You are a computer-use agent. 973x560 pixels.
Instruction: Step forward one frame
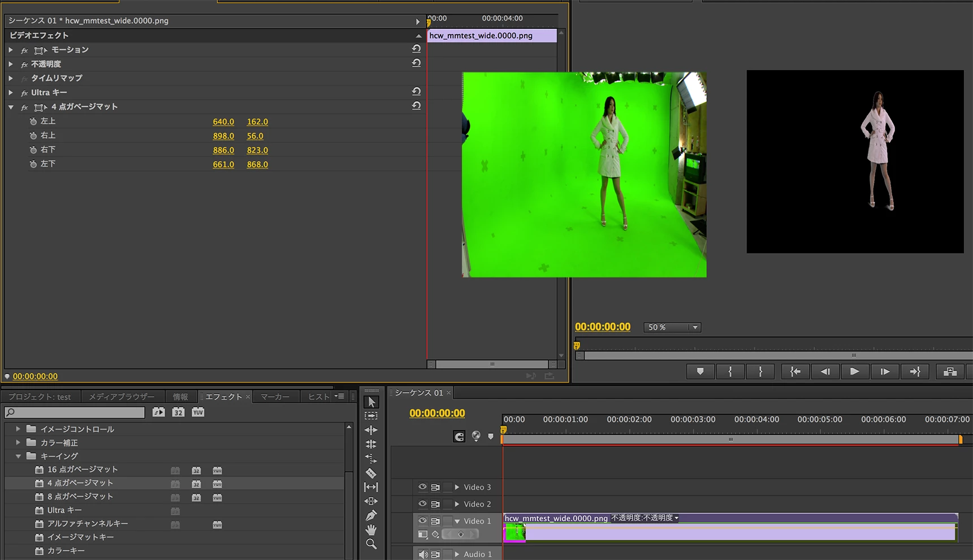tap(885, 372)
